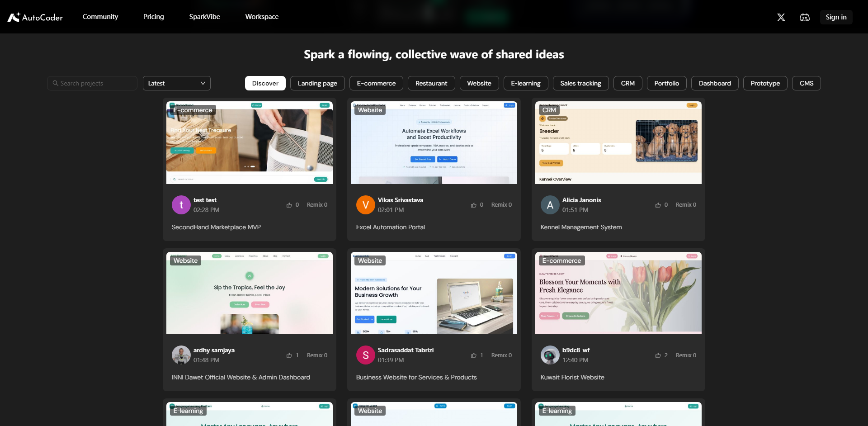Open the Community menu in navbar

(x=100, y=17)
